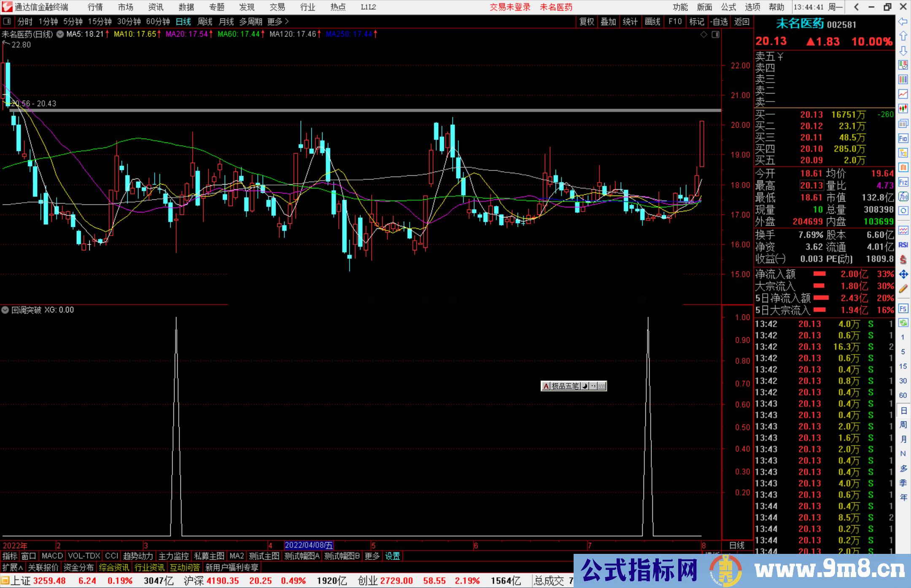
Task: Expand the MA indicator dropdown beside 未名医药(日线)
Action: pyautogui.click(x=60, y=35)
